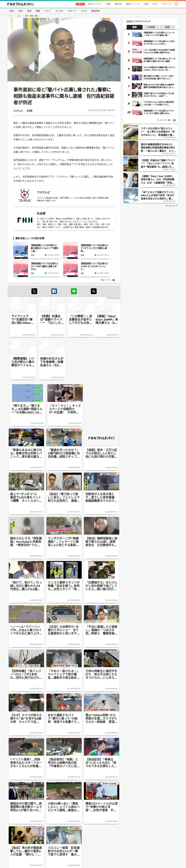
Task: Open ranking item 3 thumbnail
Action: (x=137, y=52)
